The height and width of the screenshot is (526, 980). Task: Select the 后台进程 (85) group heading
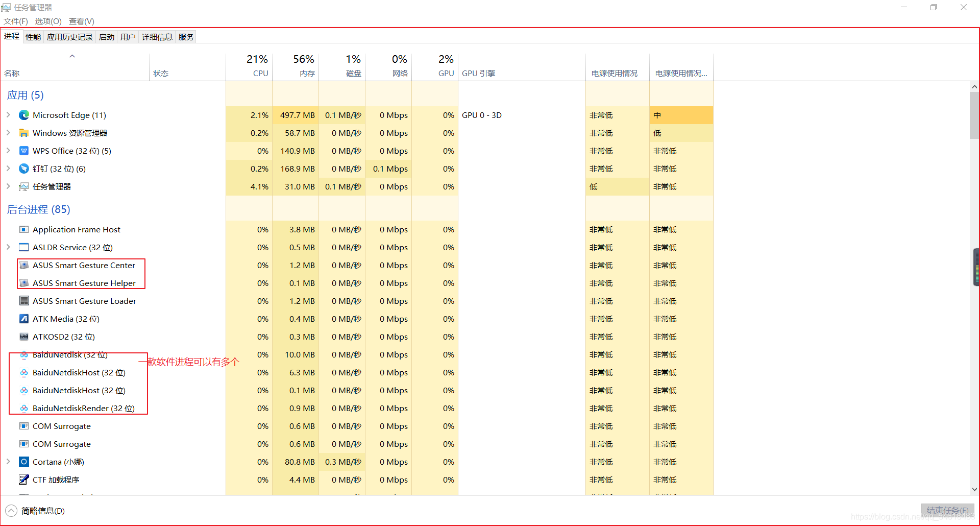[x=39, y=210]
